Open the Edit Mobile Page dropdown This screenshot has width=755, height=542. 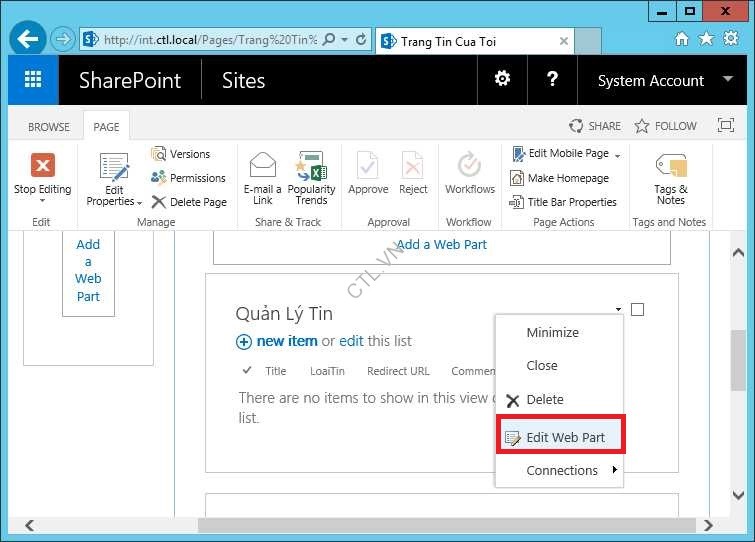617,155
